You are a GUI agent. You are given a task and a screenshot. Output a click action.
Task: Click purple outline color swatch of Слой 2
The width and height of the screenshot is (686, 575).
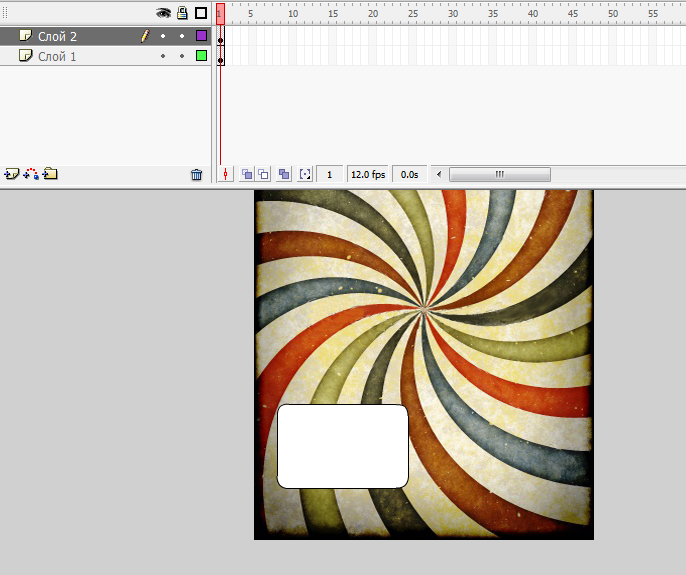tap(201, 35)
